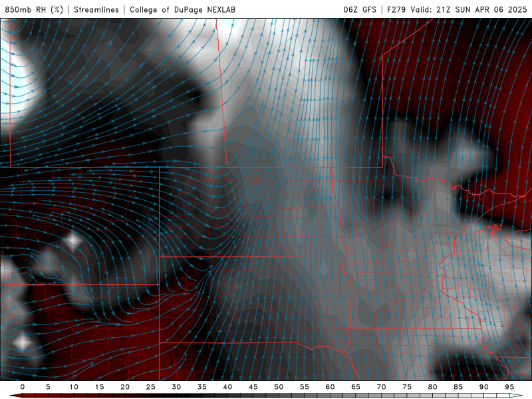This screenshot has height=399, width=532.
Task: Click the "90" colorbar scale label
Action: (x=484, y=387)
